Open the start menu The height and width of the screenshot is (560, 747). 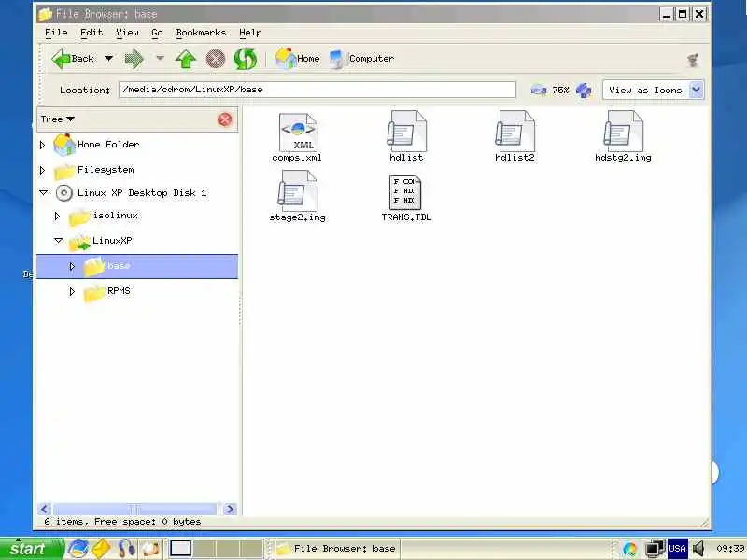tap(32, 549)
